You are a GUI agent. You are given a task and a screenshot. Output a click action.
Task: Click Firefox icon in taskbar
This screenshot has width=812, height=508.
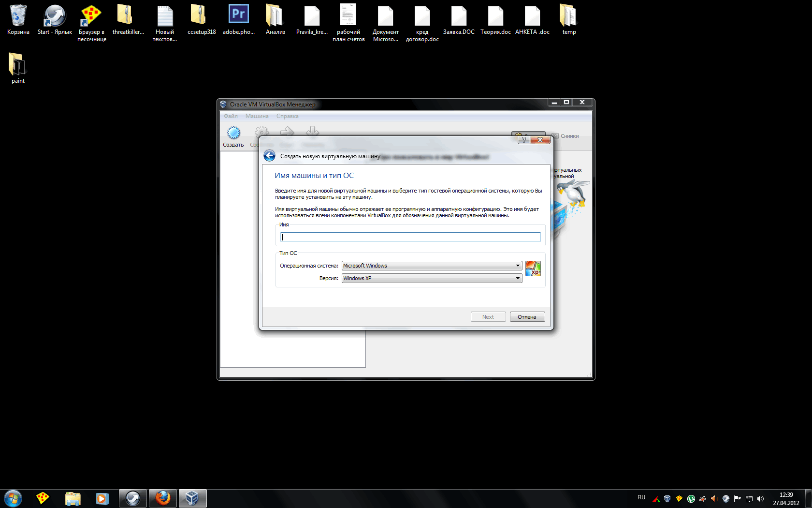click(x=163, y=498)
